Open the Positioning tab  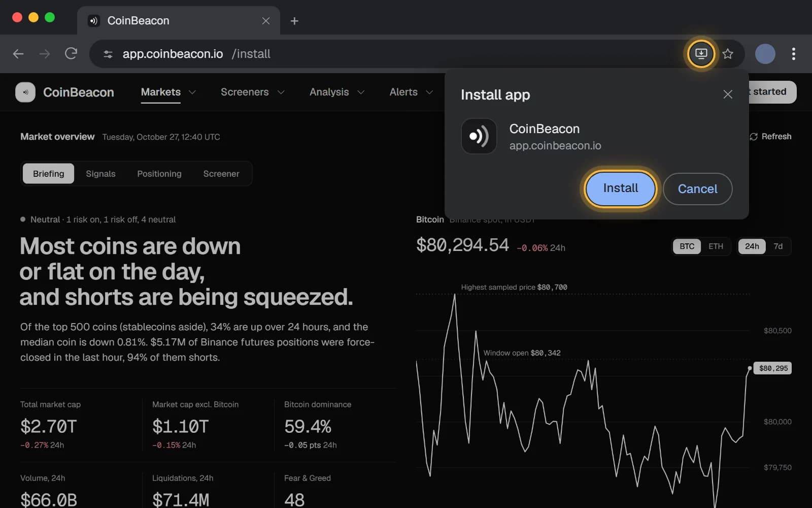[159, 174]
